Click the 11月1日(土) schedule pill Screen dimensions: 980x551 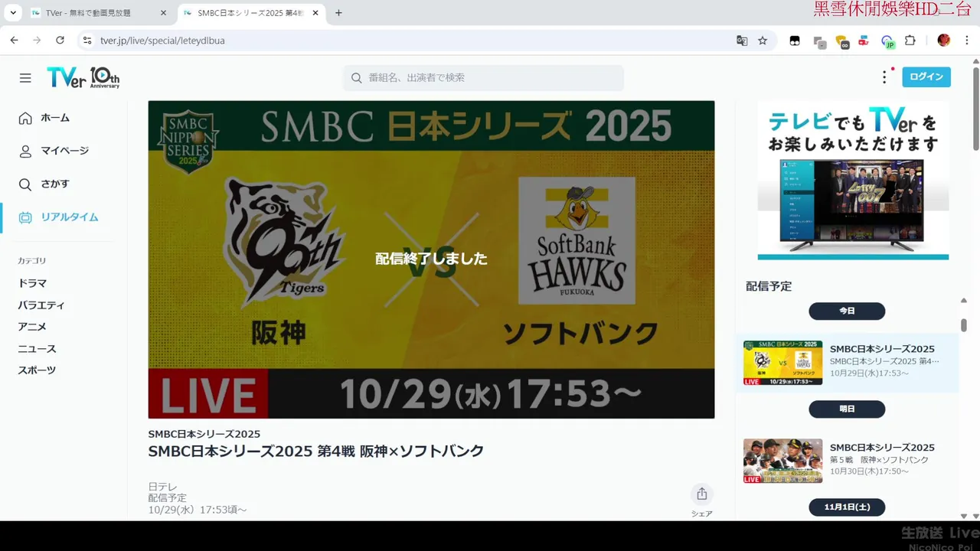847,507
